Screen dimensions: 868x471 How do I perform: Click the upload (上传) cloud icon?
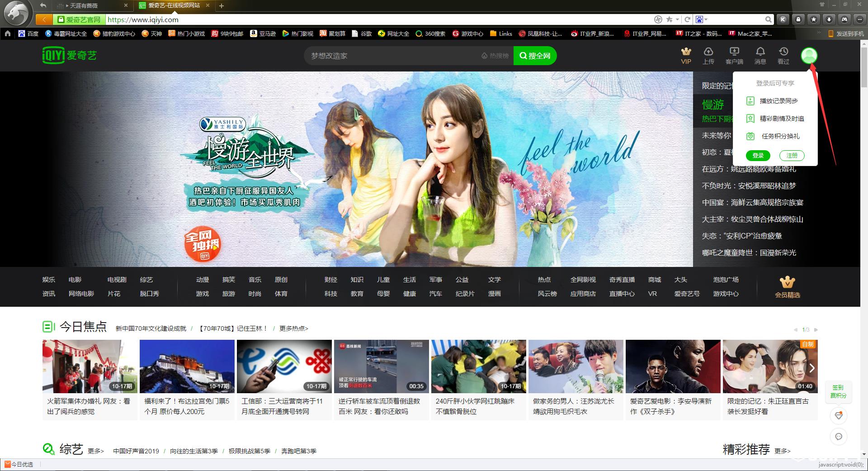pos(708,52)
